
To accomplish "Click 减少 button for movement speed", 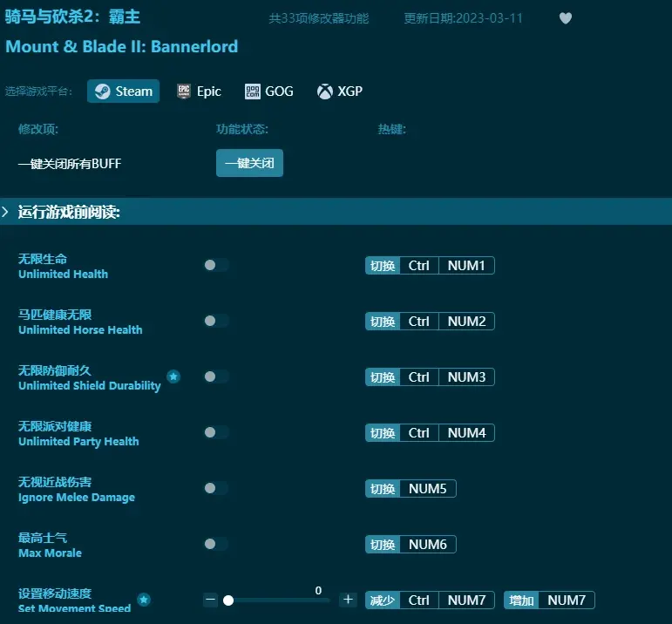I will tap(383, 600).
